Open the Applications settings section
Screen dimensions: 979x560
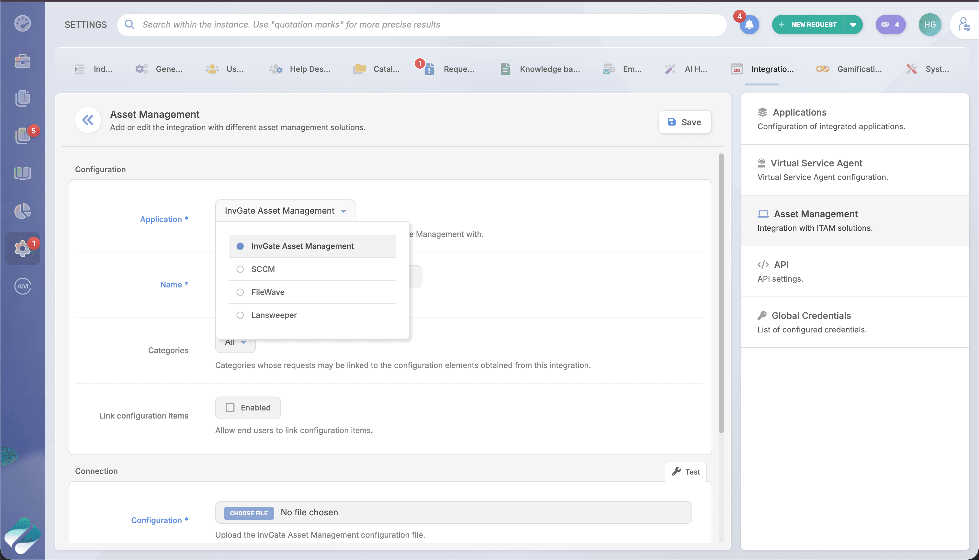(854, 119)
